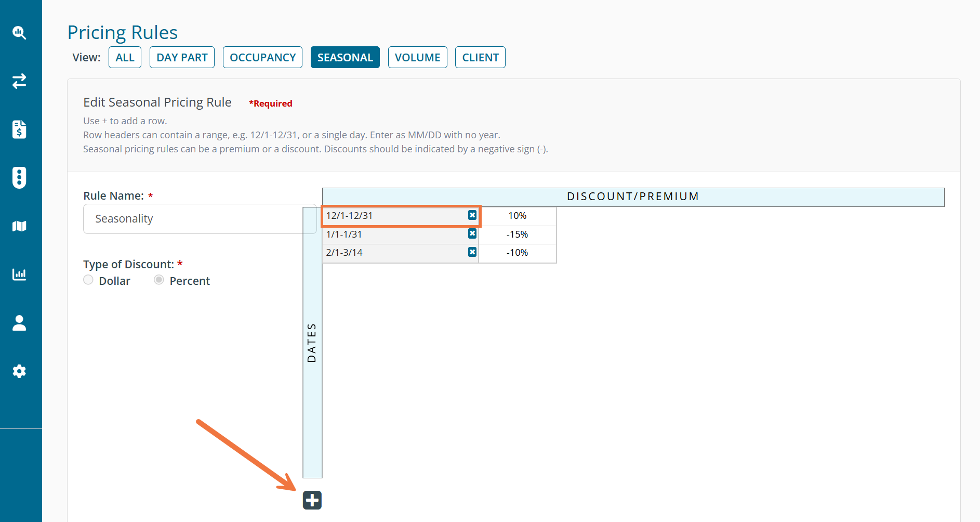Add a new row with plus button
The image size is (980, 522).
pyautogui.click(x=312, y=500)
